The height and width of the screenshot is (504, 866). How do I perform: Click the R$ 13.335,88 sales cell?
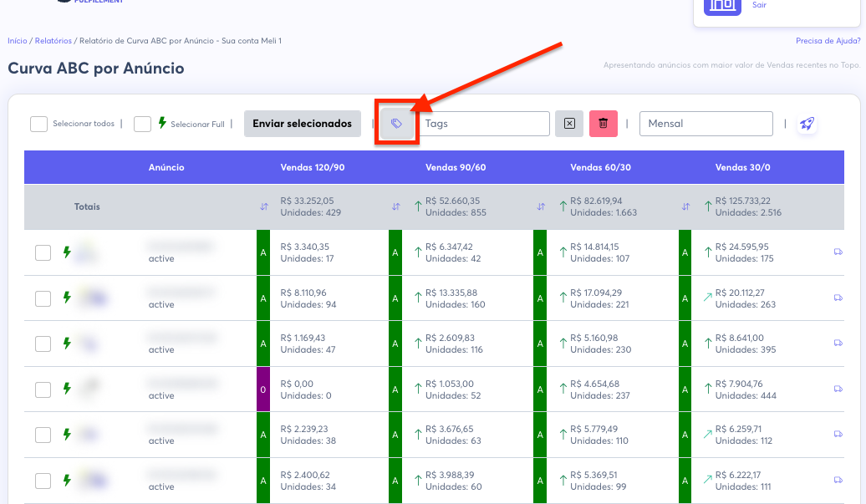[x=451, y=293]
